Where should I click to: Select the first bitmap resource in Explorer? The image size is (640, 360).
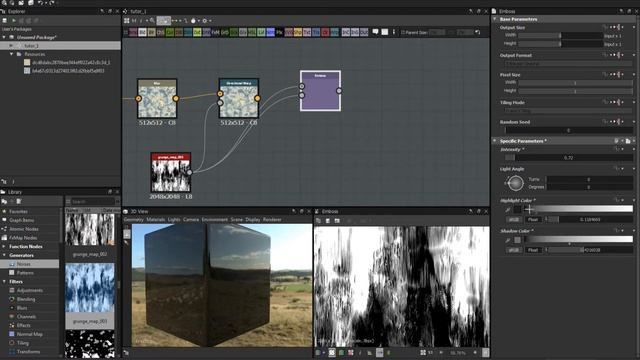67,62
